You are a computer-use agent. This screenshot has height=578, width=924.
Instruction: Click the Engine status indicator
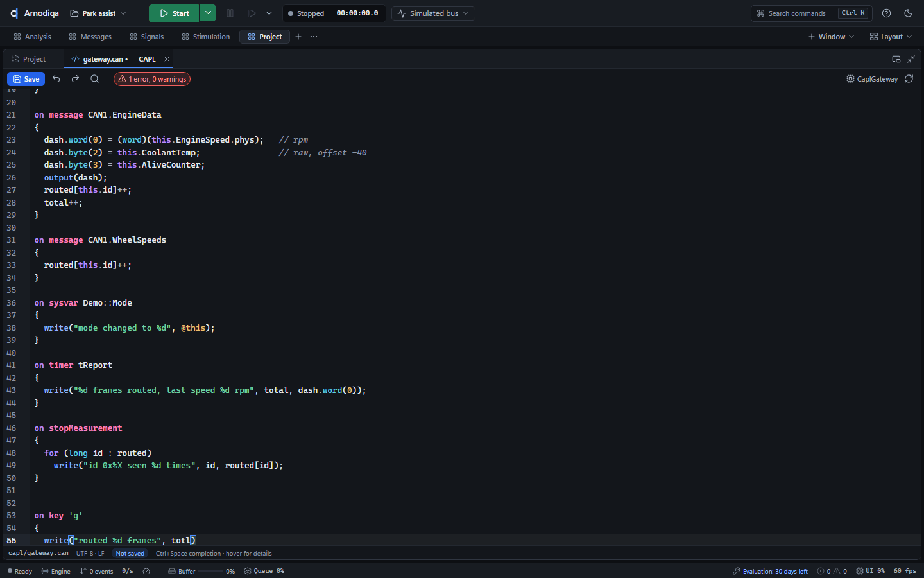[x=56, y=571]
